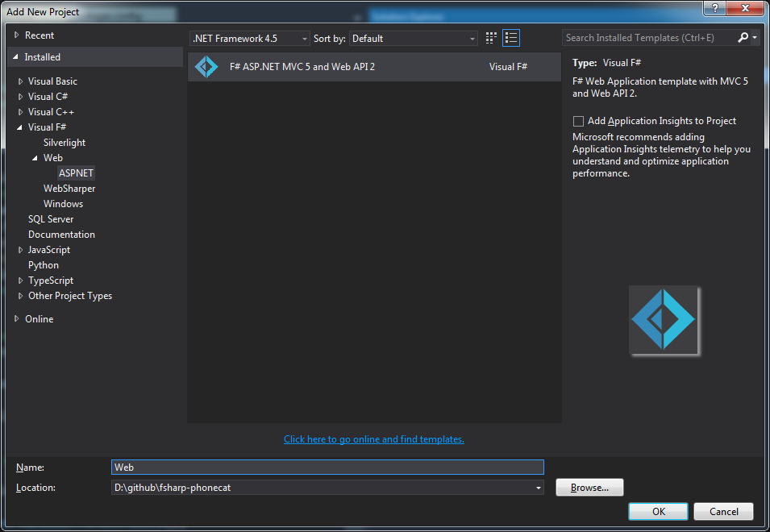
Task: Switch to small icons view
Action: 490,38
